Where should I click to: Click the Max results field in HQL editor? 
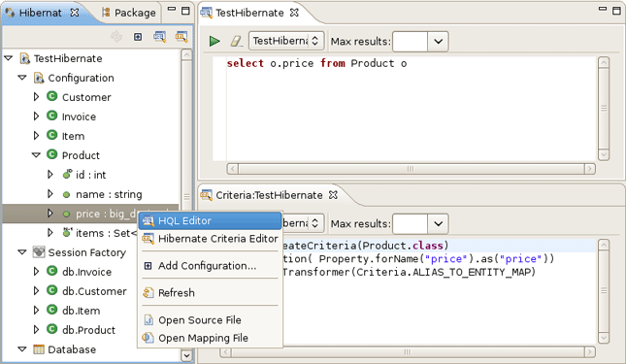point(410,41)
